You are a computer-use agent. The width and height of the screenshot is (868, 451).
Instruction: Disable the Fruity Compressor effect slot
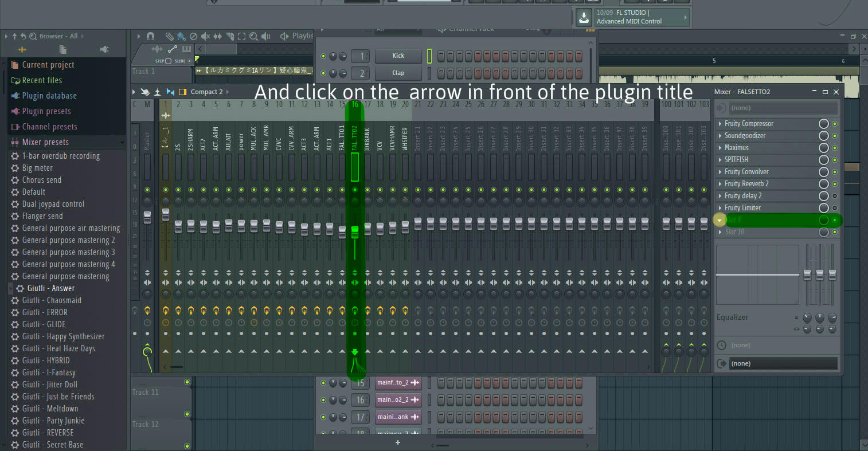pos(835,124)
